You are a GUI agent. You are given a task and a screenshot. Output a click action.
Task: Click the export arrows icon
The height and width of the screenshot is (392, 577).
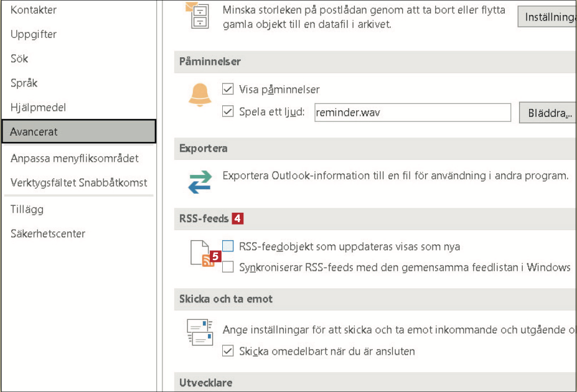[200, 181]
